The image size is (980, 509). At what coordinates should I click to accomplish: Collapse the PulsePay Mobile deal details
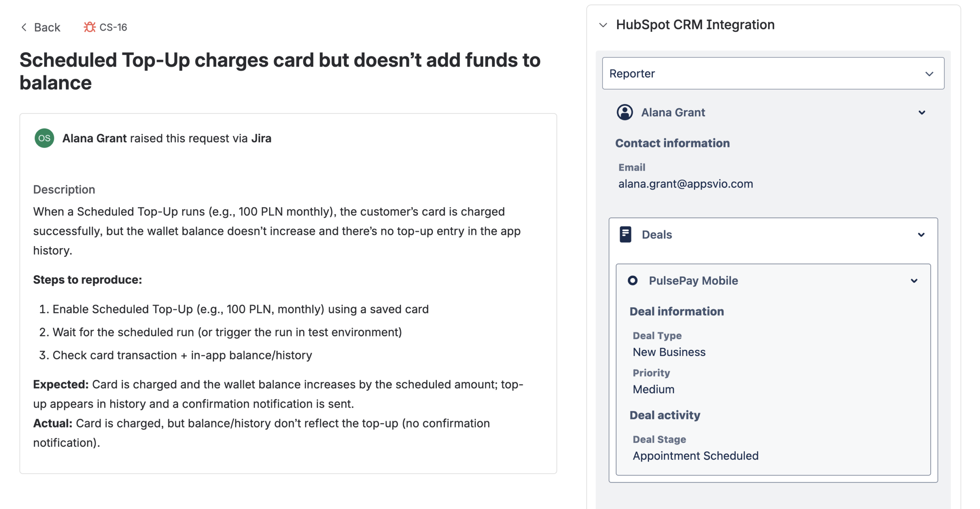[x=914, y=281]
